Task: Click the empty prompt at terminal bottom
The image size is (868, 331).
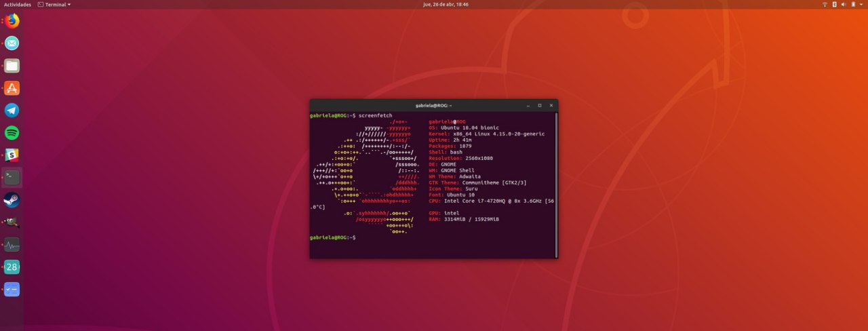Action: (333, 237)
